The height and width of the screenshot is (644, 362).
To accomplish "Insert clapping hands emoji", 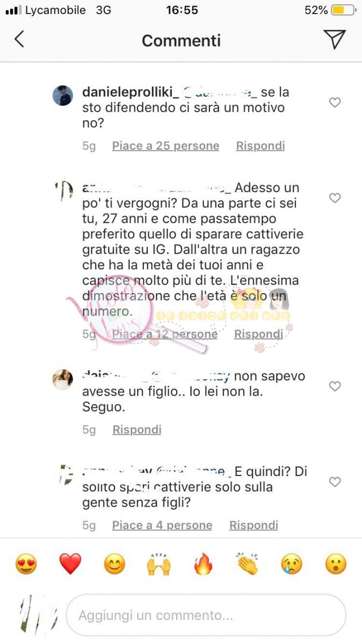I will click(247, 564).
